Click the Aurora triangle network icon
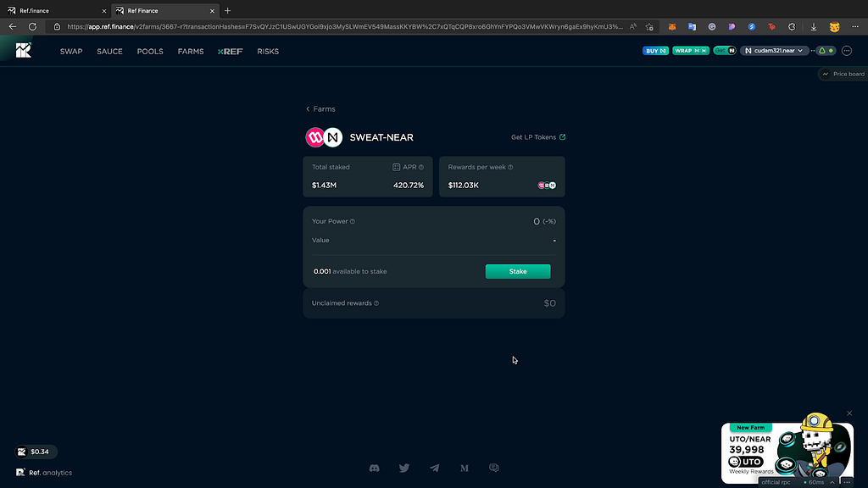 (822, 50)
